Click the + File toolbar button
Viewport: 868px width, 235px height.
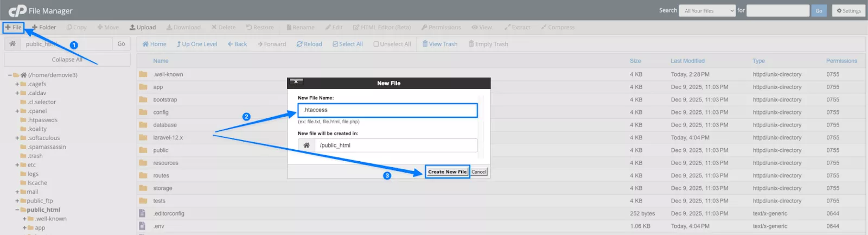coord(14,27)
